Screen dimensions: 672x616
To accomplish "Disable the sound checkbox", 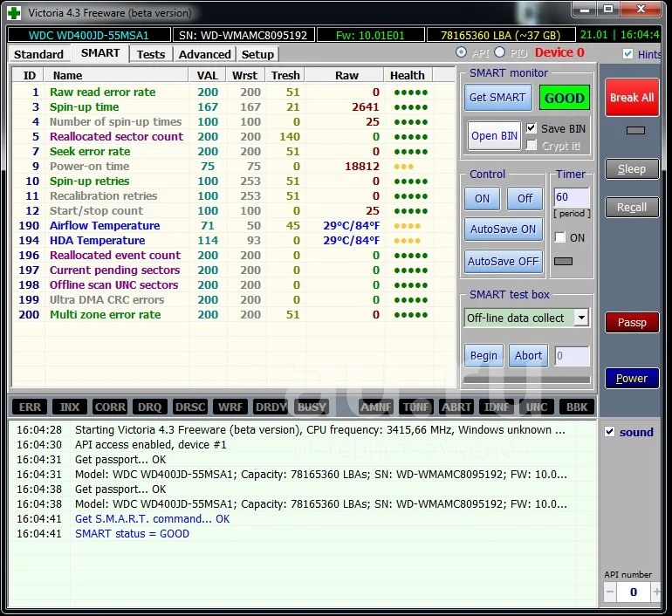I will point(610,432).
